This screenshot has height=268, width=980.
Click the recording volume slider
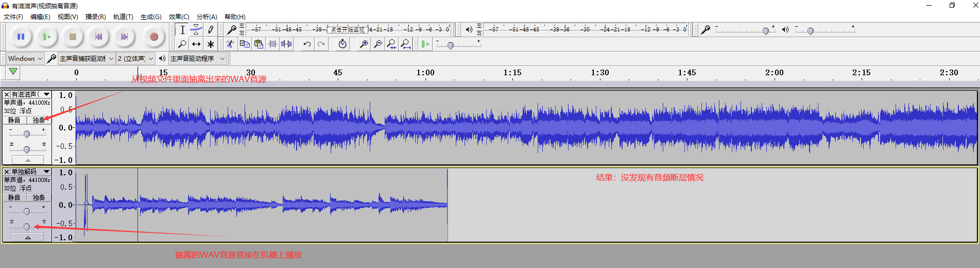[x=745, y=30]
